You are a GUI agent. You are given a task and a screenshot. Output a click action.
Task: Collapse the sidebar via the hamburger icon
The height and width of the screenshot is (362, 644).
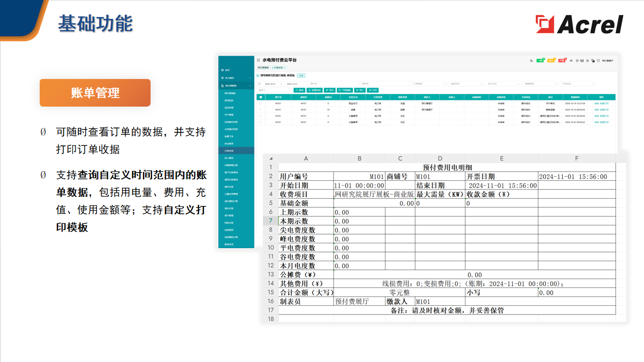click(x=258, y=60)
